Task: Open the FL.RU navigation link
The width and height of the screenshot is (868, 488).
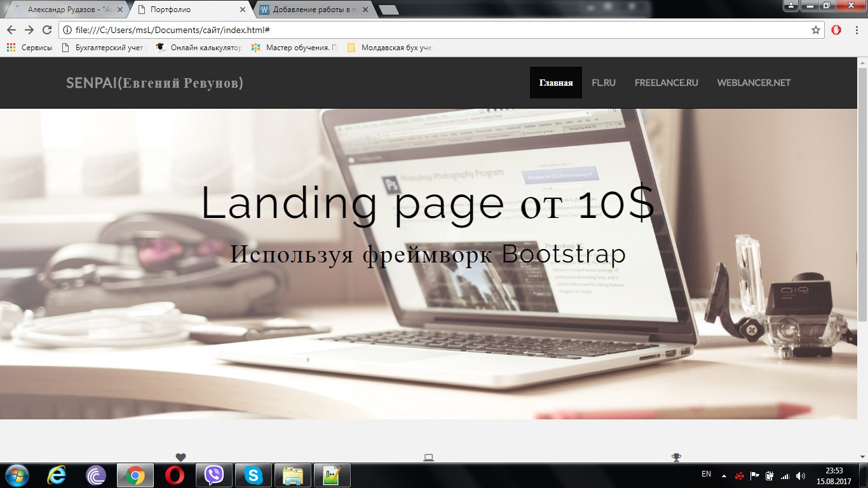Action: click(604, 83)
